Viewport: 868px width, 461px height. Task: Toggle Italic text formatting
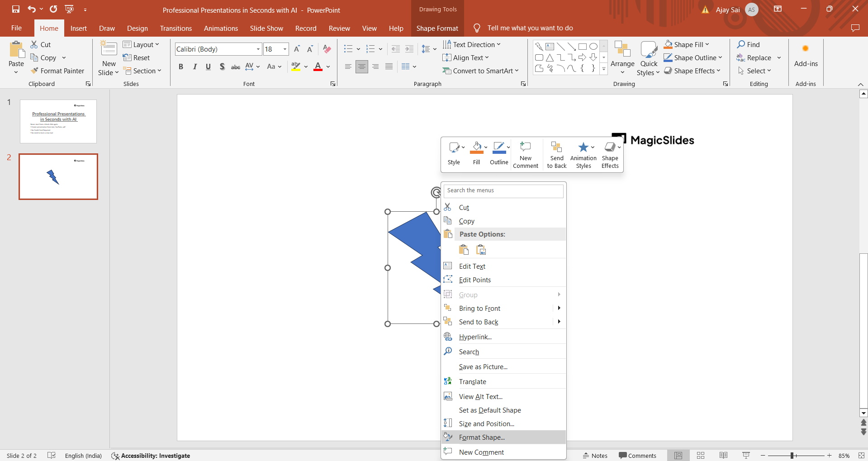(x=194, y=67)
